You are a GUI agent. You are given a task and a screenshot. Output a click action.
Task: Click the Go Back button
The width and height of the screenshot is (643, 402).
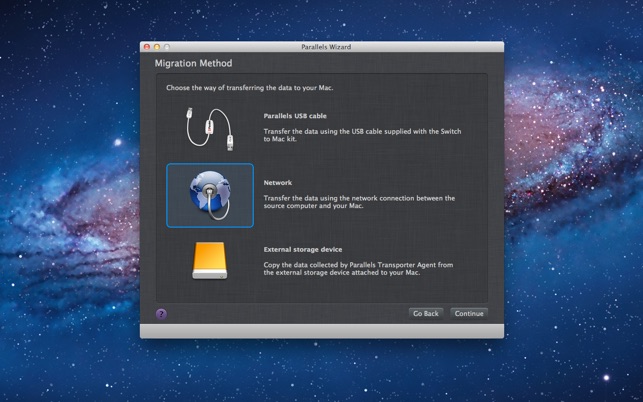[426, 313]
